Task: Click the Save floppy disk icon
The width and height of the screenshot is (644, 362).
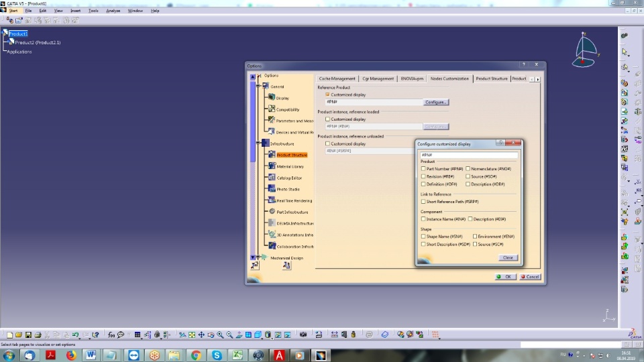Action: [28, 335]
